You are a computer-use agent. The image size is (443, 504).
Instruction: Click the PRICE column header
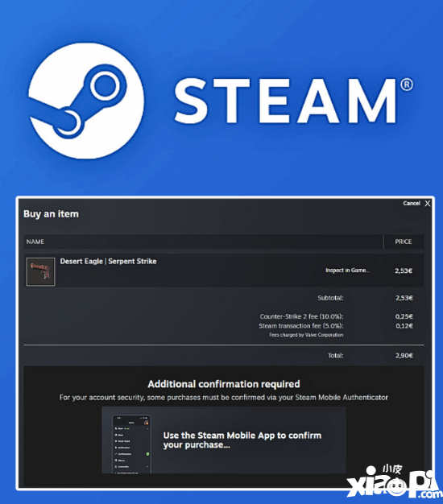[x=404, y=242]
